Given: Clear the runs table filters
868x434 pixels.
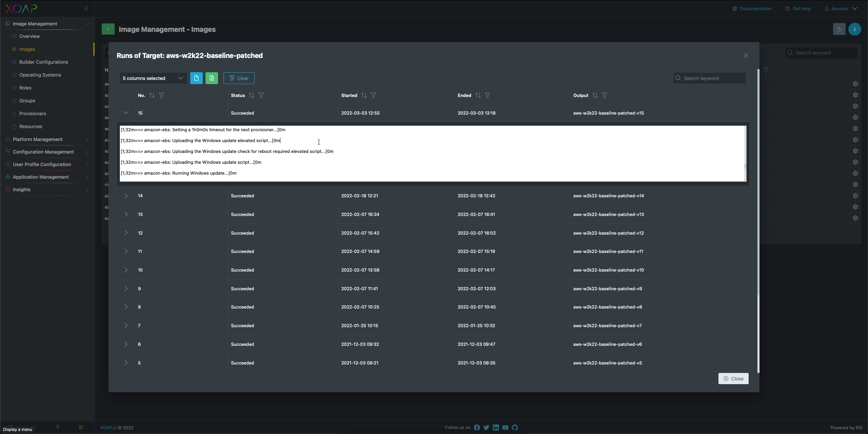Looking at the screenshot, I should point(239,78).
